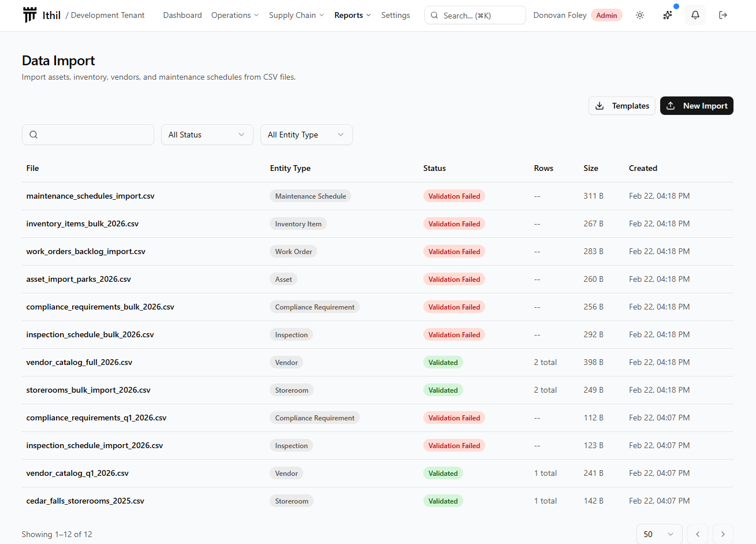Toggle the light/dark theme sun icon

point(640,15)
